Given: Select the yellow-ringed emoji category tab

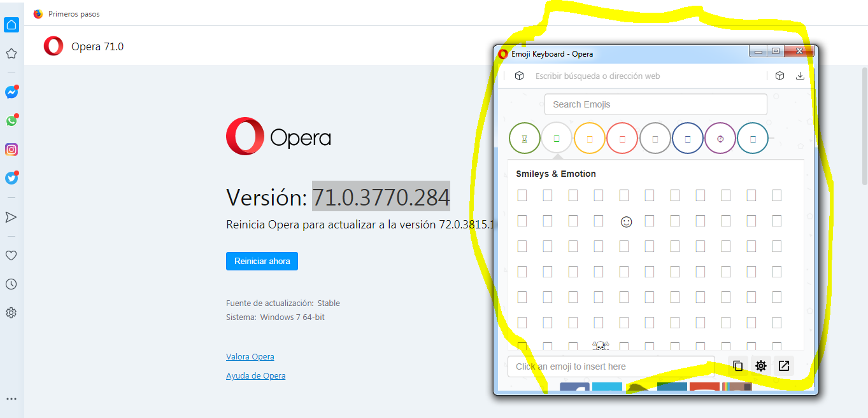Looking at the screenshot, I should (x=590, y=138).
